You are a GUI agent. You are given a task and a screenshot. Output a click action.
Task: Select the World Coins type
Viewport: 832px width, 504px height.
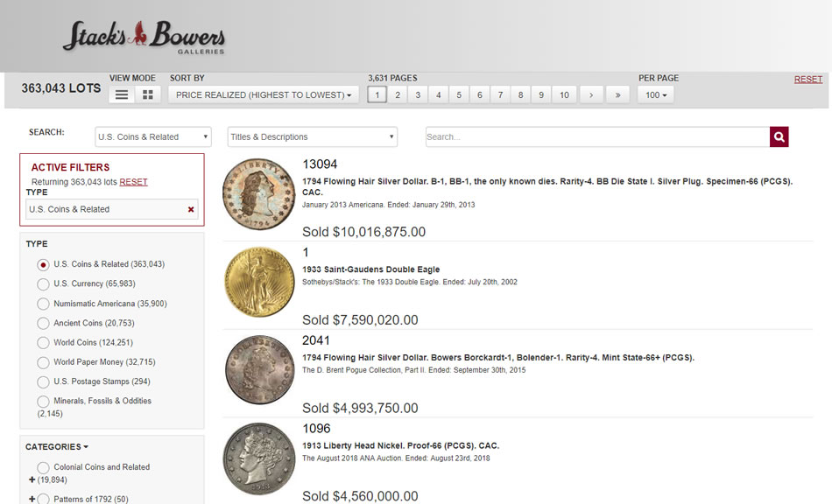coord(43,342)
